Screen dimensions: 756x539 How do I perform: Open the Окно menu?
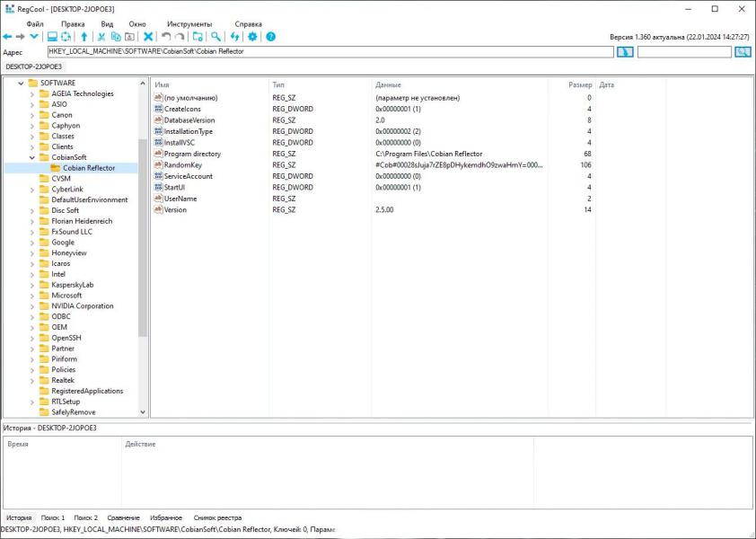[137, 24]
